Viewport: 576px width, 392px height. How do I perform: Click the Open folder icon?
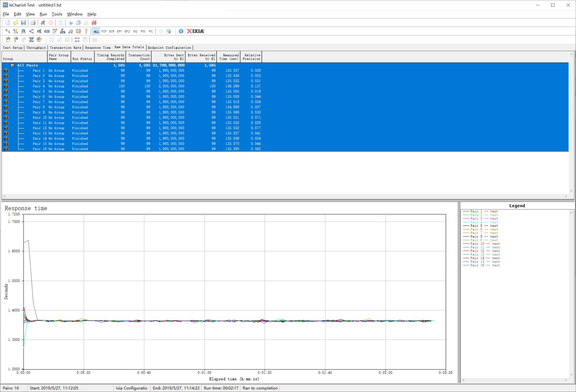(x=16, y=23)
